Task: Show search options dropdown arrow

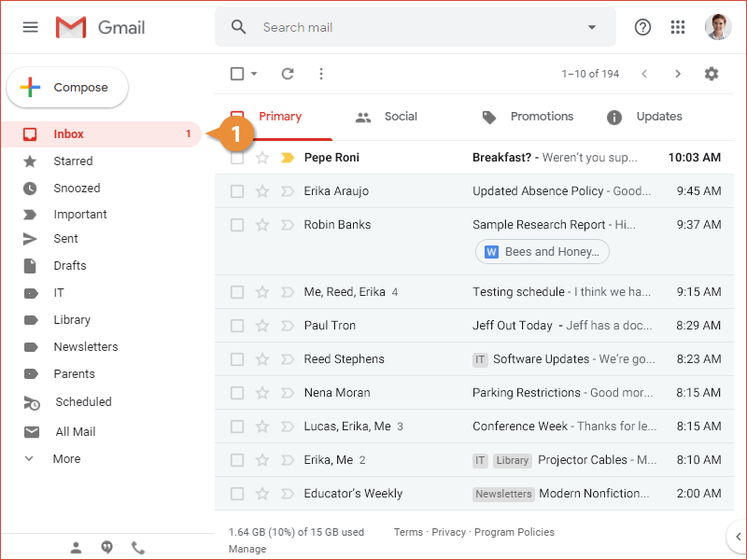Action: (591, 27)
